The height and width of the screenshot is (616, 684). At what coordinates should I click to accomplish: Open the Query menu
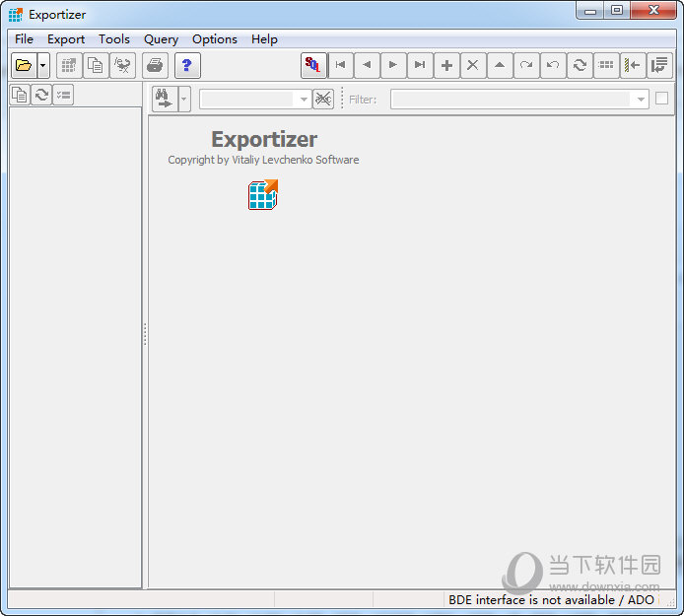(x=161, y=39)
